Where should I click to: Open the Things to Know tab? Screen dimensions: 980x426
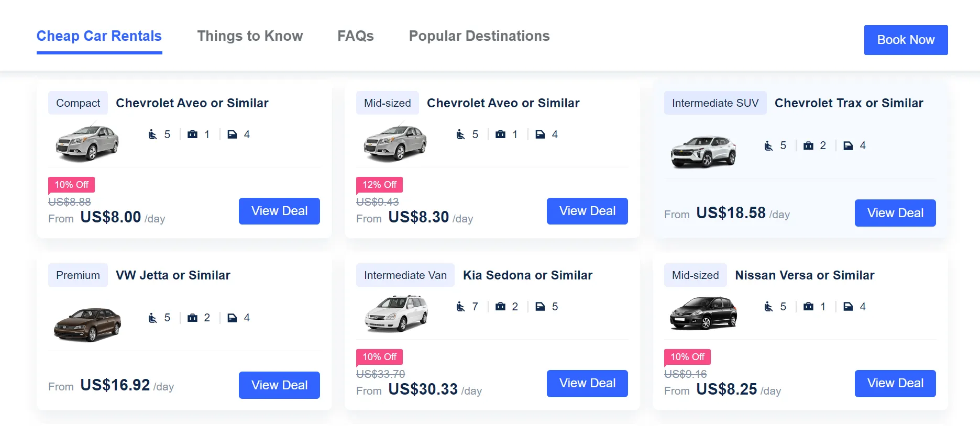point(250,36)
